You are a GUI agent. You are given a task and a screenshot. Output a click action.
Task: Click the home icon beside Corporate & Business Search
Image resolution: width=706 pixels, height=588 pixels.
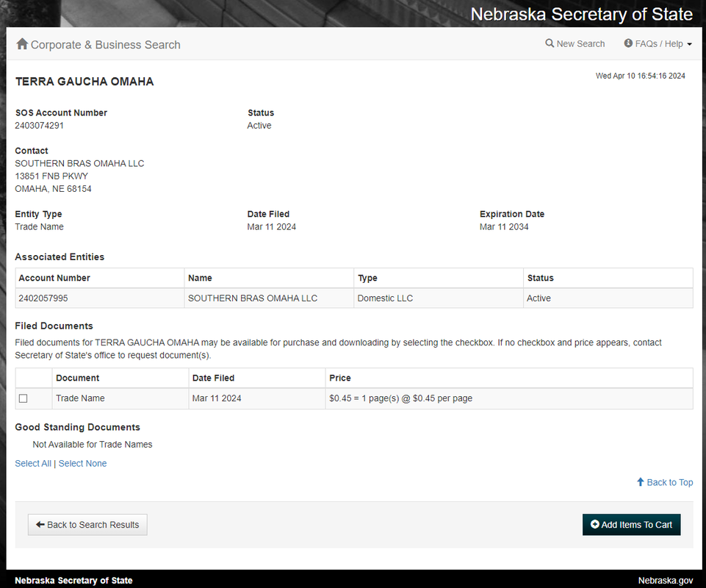click(x=22, y=43)
